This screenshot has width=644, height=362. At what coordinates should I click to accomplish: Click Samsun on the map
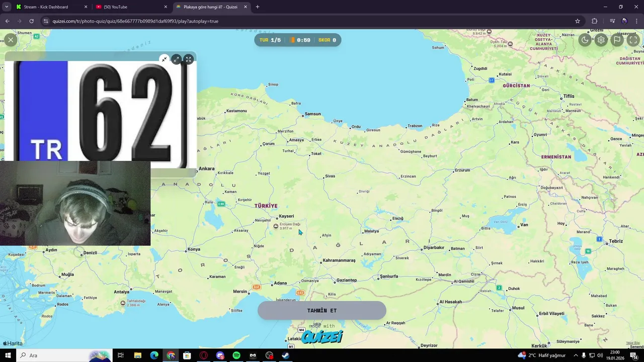click(312, 114)
